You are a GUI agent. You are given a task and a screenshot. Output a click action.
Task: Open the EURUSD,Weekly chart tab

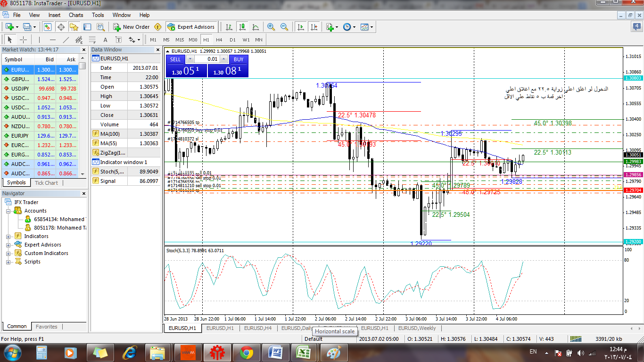(417, 328)
